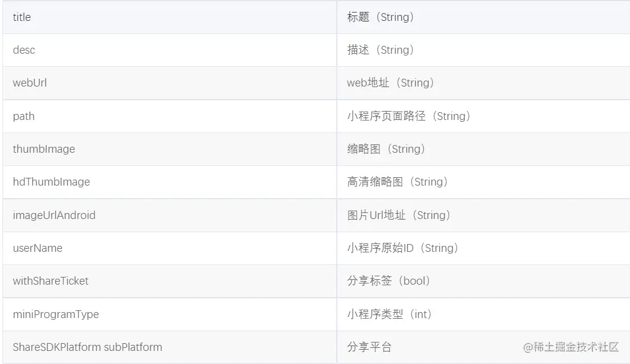This screenshot has height=364, width=630.
Task: Select the 描述 (String) description cell
Action: [380, 50]
